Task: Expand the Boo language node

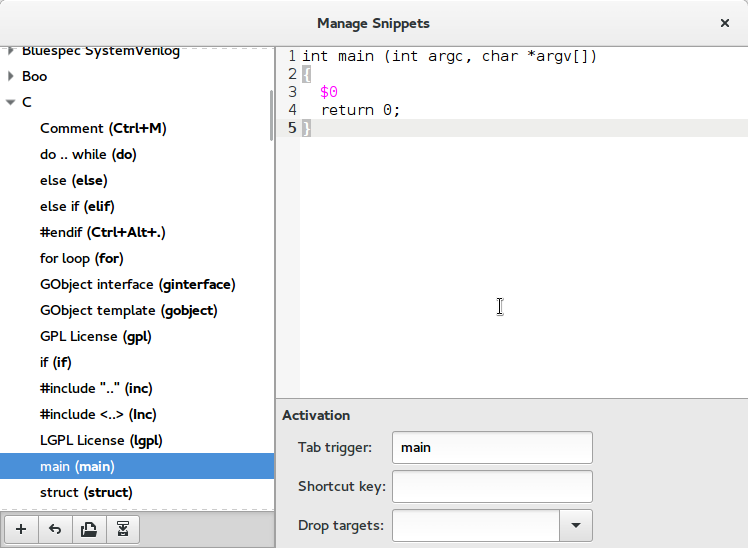Action: click(x=11, y=76)
